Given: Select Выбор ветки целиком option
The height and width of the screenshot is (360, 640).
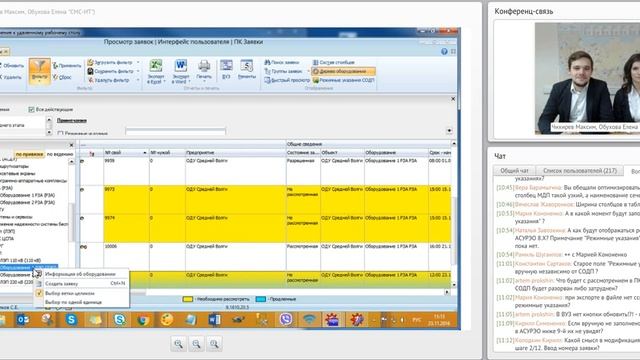Looking at the screenshot, I should pos(80,293).
